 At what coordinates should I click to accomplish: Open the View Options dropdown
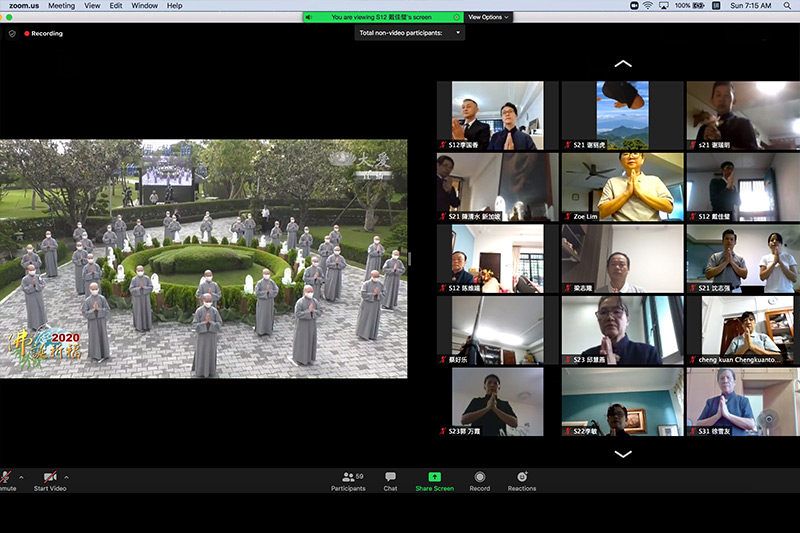click(488, 17)
